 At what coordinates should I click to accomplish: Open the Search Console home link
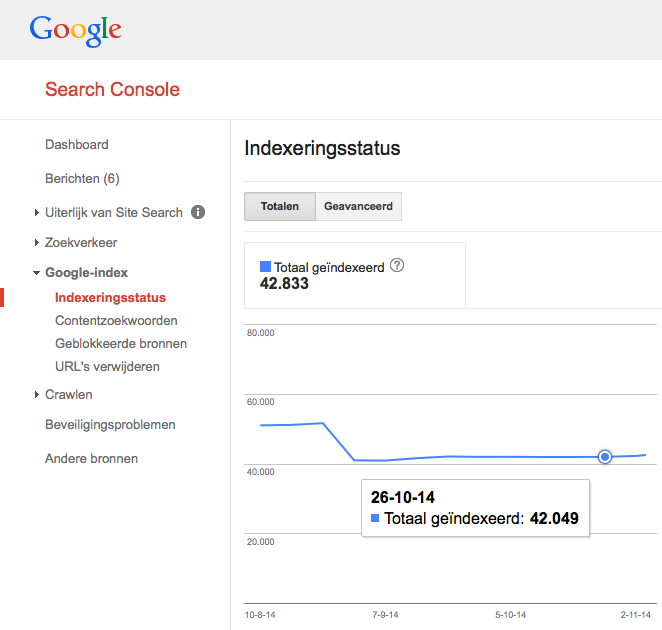pos(112,90)
